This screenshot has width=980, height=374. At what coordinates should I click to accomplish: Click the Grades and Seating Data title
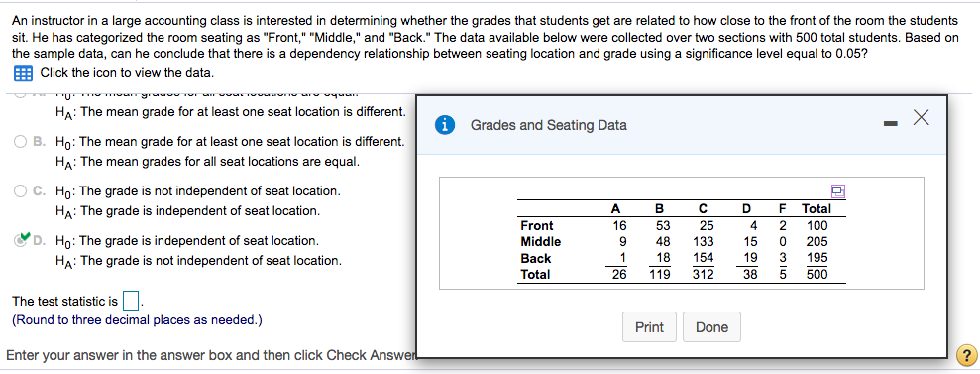[549, 125]
